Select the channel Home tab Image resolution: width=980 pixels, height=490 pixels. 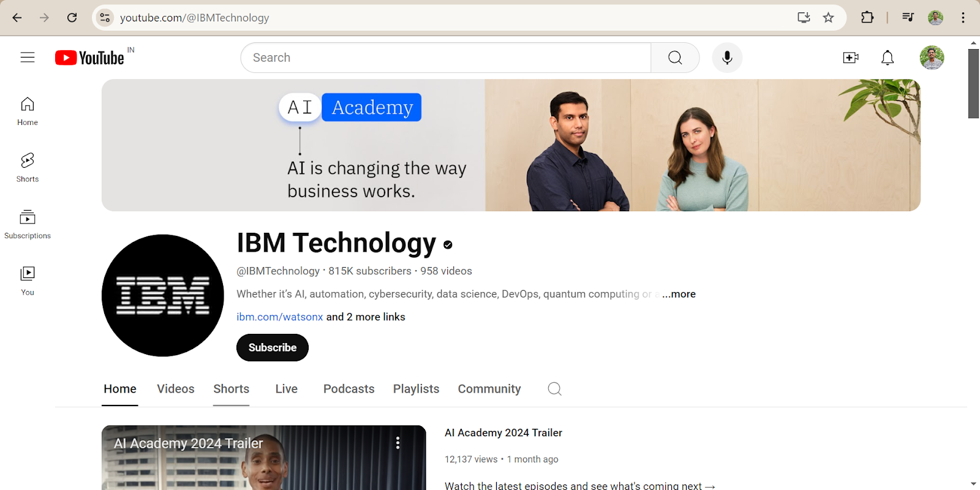[x=120, y=389]
